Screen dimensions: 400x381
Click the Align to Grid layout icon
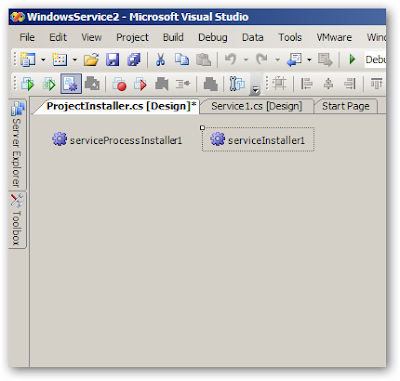click(x=279, y=83)
